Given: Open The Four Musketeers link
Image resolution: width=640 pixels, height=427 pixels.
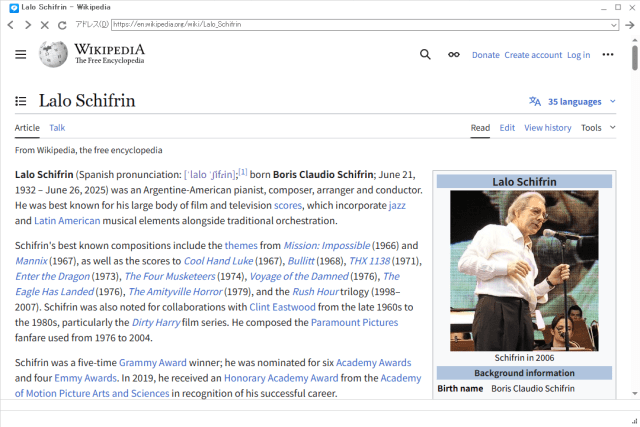Looking at the screenshot, I should click(170, 277).
